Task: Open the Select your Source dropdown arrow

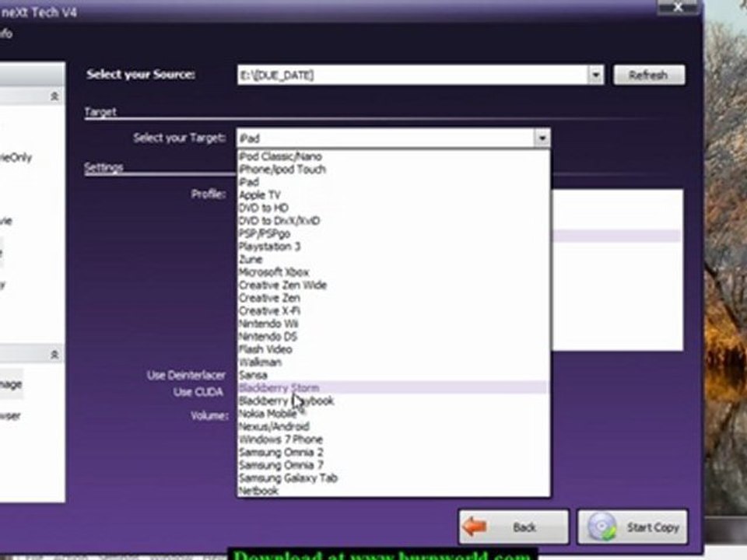Action: [x=595, y=75]
